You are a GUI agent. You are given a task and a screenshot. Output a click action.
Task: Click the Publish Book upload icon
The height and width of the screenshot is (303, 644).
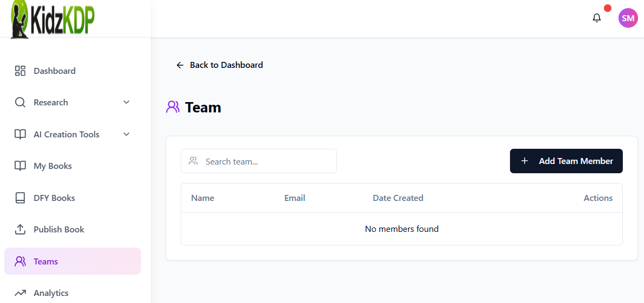tap(20, 229)
